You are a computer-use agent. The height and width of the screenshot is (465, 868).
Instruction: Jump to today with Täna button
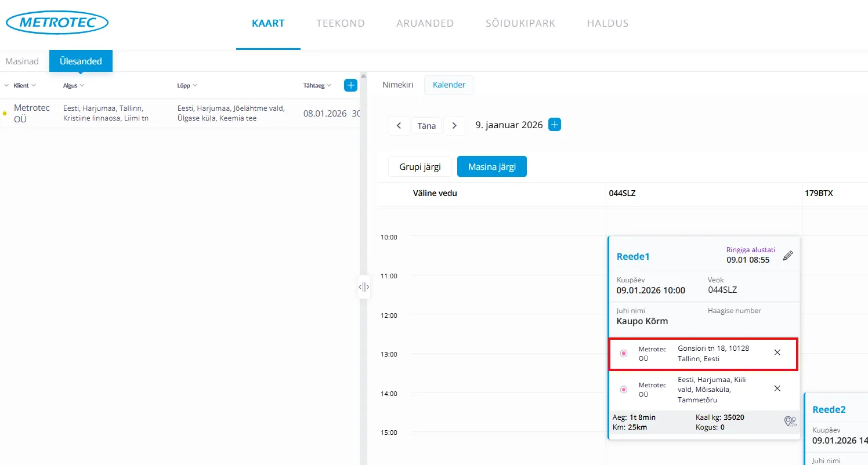[x=426, y=126]
